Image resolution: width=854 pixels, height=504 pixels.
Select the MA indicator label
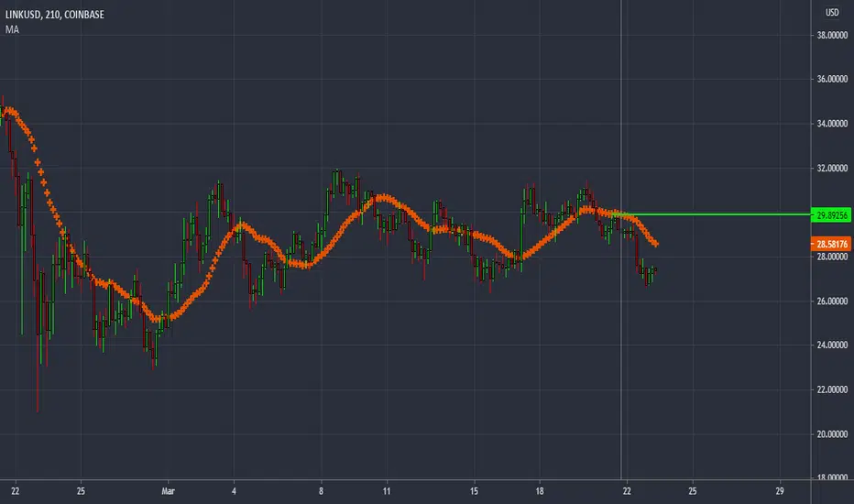pos(12,29)
